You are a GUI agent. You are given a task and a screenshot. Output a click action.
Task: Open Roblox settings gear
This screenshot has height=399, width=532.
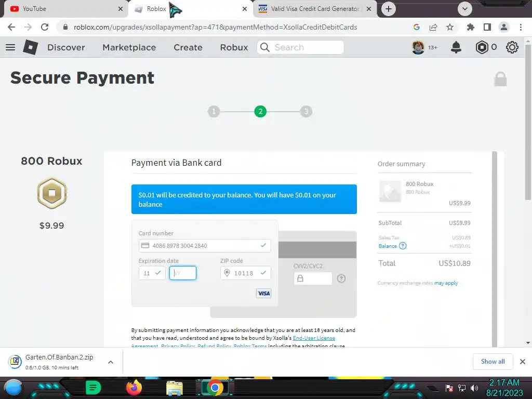(512, 47)
